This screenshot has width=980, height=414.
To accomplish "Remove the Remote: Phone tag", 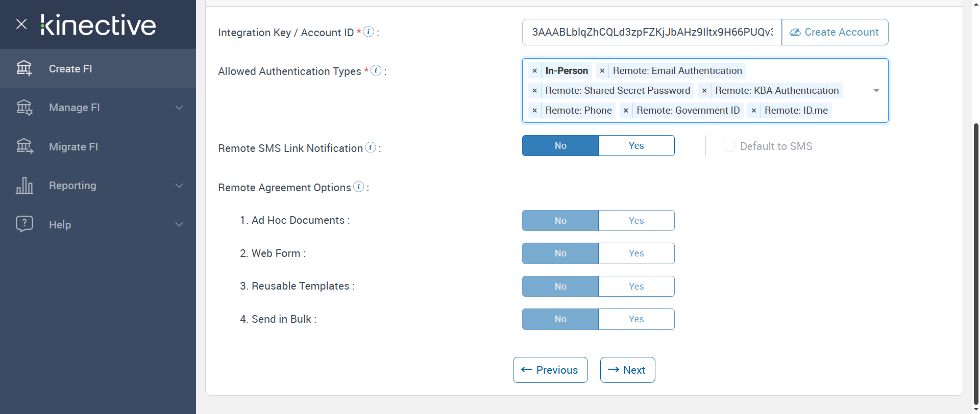I will tap(534, 111).
